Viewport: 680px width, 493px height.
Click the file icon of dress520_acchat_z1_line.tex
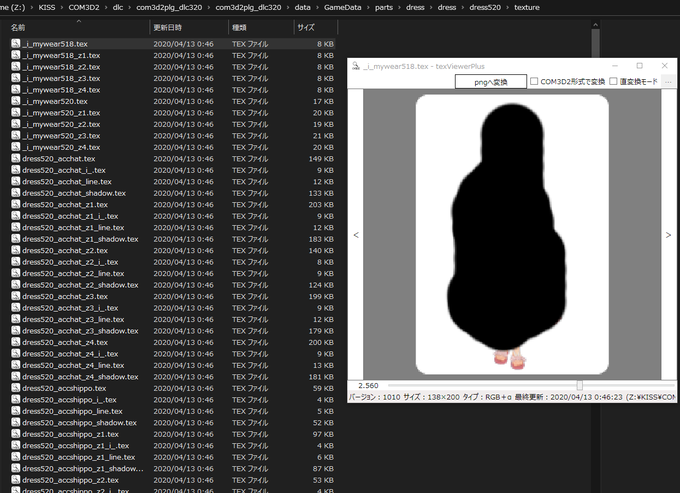(x=16, y=227)
